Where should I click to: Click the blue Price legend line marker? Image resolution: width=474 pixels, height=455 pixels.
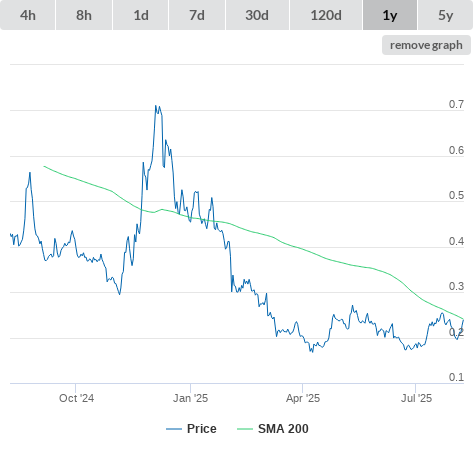tap(174, 429)
